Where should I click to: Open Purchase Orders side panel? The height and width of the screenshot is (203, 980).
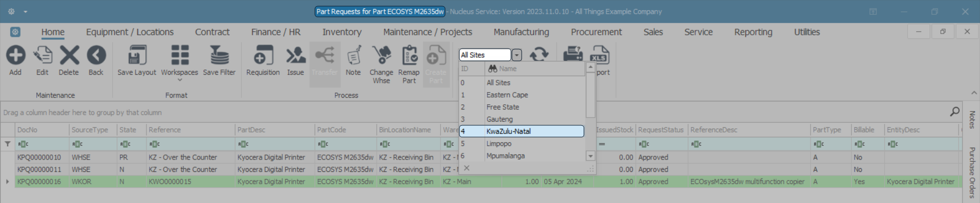(x=972, y=172)
